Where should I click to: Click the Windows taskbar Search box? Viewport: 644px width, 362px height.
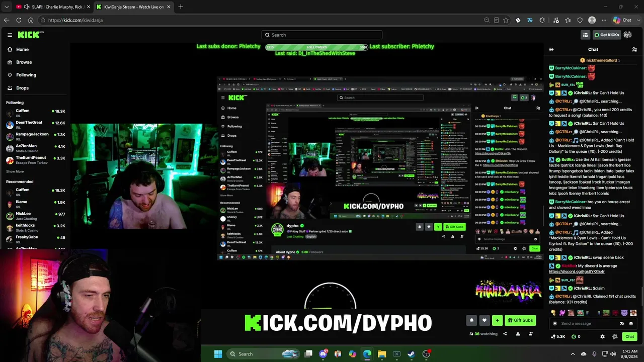[x=264, y=354]
